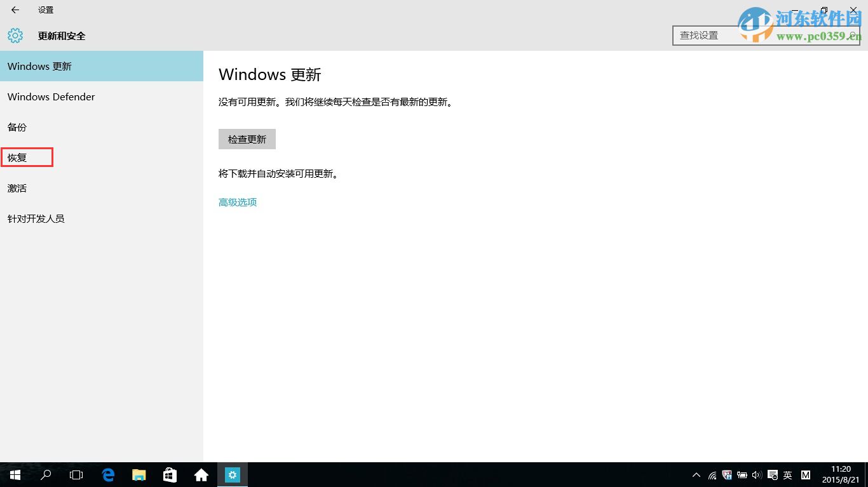Switch to the Windows Defender section
This screenshot has height=487, width=868.
tap(51, 97)
